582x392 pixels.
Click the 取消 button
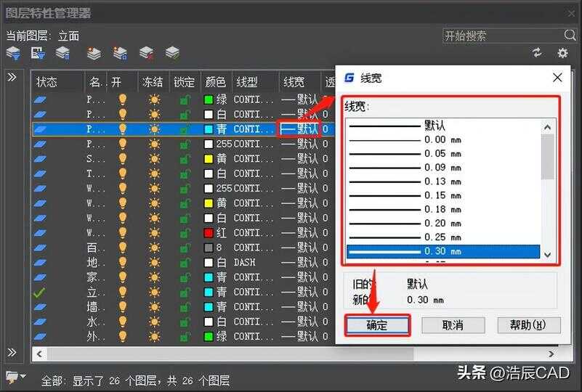[x=453, y=325]
